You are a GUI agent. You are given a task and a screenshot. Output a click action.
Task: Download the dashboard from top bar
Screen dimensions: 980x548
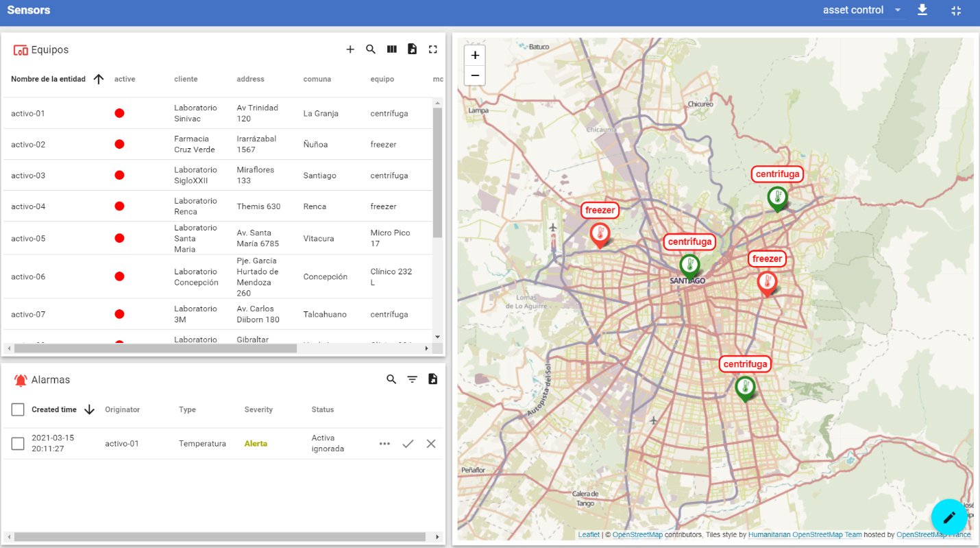tap(922, 10)
